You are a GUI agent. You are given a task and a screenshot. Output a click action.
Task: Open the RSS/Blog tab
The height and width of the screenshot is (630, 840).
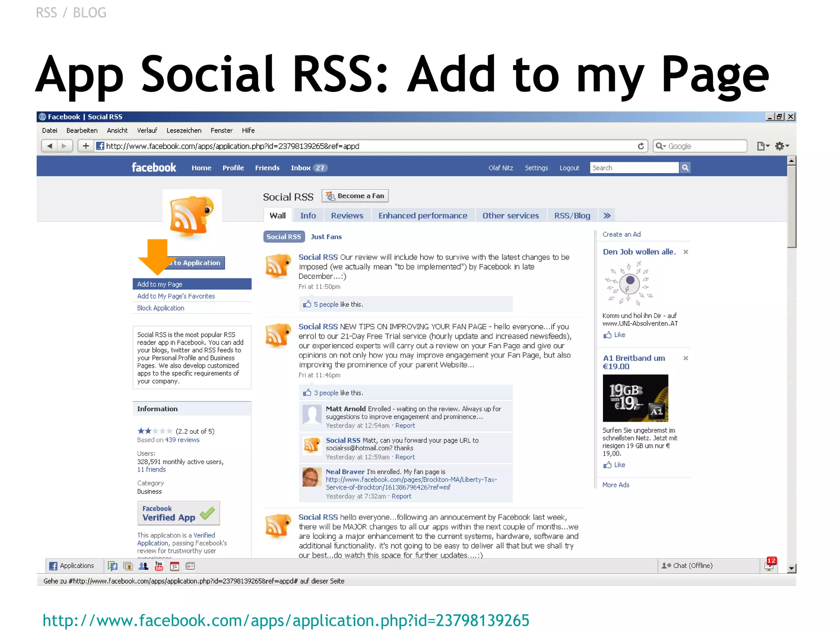pos(572,216)
